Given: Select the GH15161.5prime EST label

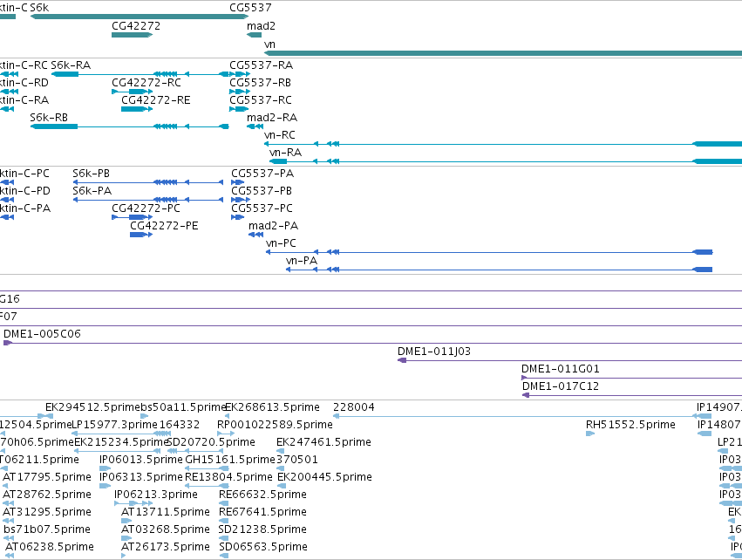Looking at the screenshot, I should point(230,460).
